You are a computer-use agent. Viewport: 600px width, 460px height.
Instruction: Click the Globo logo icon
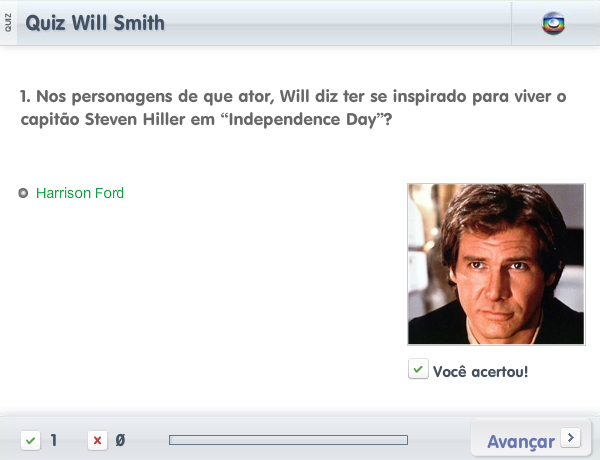pyautogui.click(x=553, y=23)
